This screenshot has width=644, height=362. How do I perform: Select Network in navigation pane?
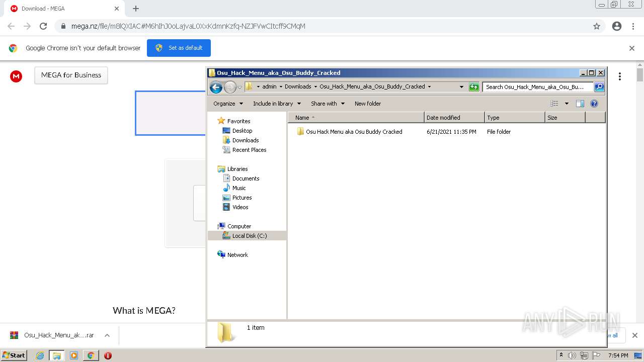237,255
